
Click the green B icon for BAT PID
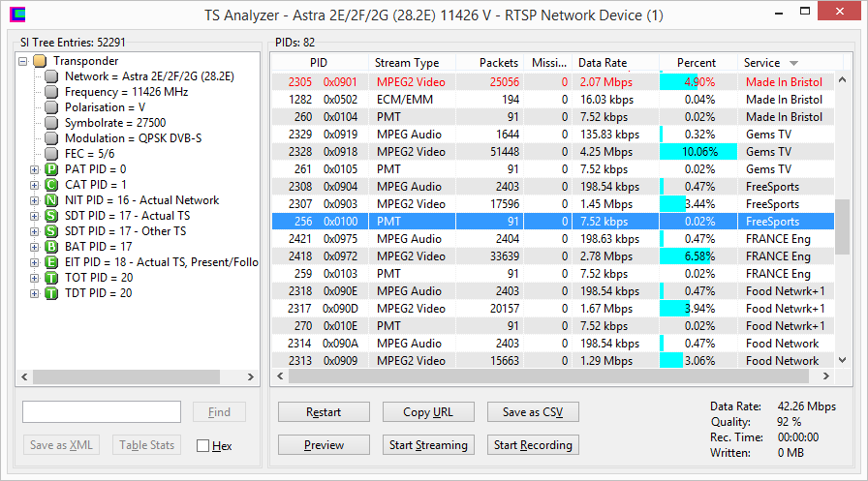point(51,247)
